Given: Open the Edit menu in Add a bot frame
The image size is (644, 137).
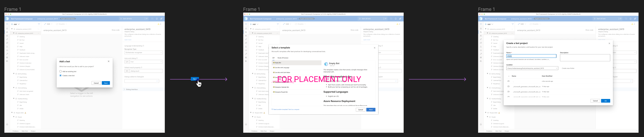Looking at the screenshot, I should point(48,24).
